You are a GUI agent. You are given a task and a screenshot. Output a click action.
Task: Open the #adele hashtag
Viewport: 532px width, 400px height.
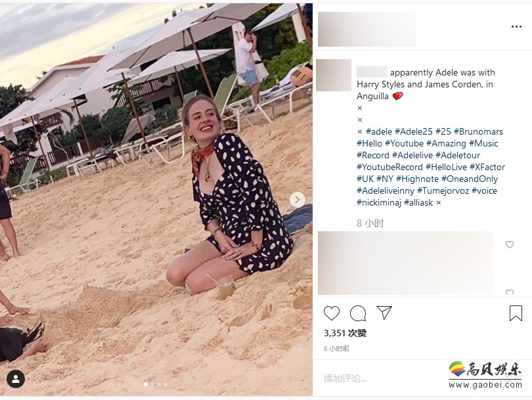[x=379, y=131]
